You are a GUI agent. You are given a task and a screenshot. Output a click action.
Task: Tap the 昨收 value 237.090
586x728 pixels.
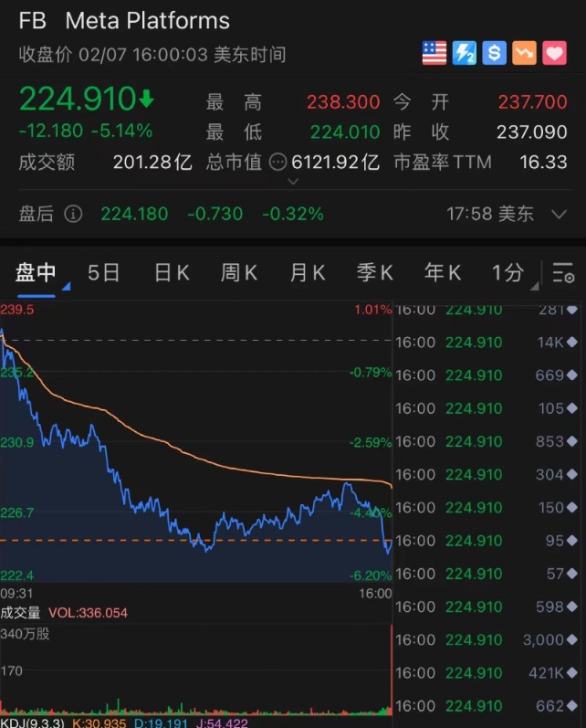click(532, 132)
